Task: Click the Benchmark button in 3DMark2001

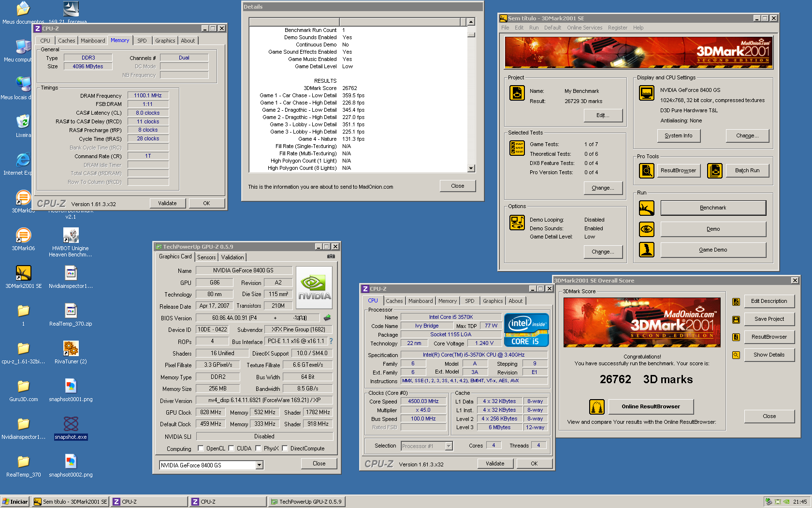Action: point(713,208)
